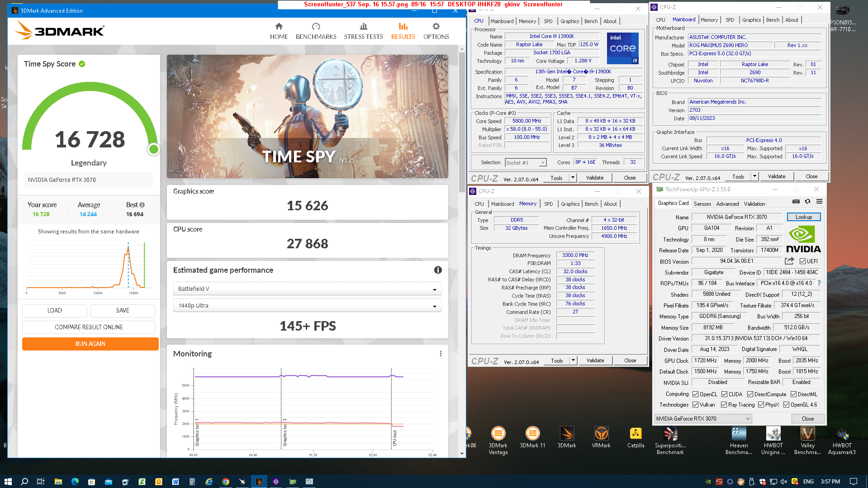Switch to the Validation tab in GPU-Z
This screenshot has width=868, height=488.
[x=754, y=204]
